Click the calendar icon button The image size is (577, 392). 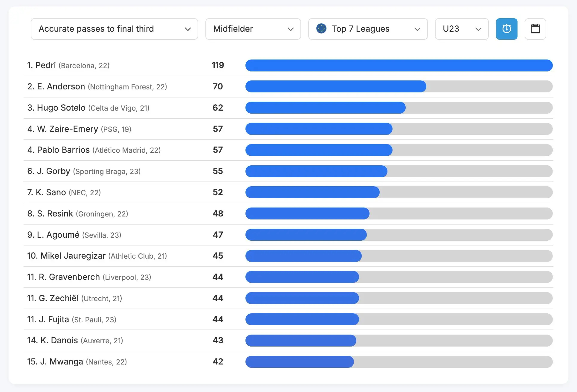(x=535, y=29)
